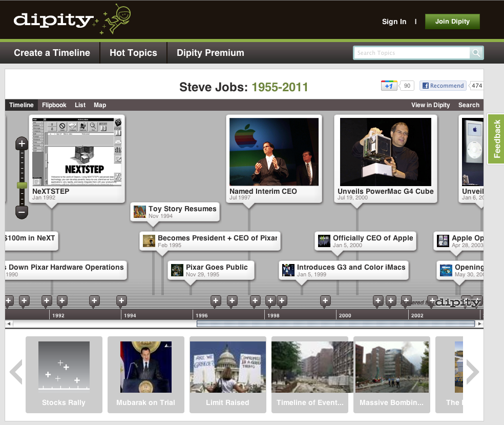Viewport: 504px width, 425px height.
Task: Open the Limit Raised topic card
Action: click(228, 374)
